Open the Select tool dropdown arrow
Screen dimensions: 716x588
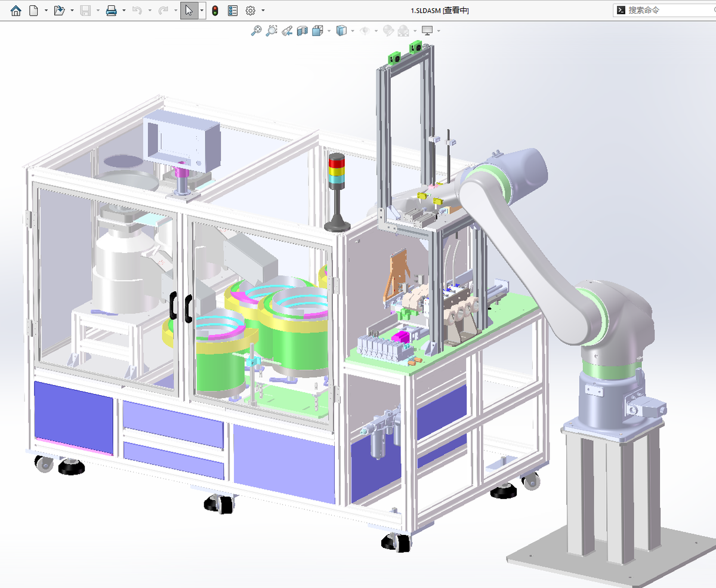click(x=202, y=10)
